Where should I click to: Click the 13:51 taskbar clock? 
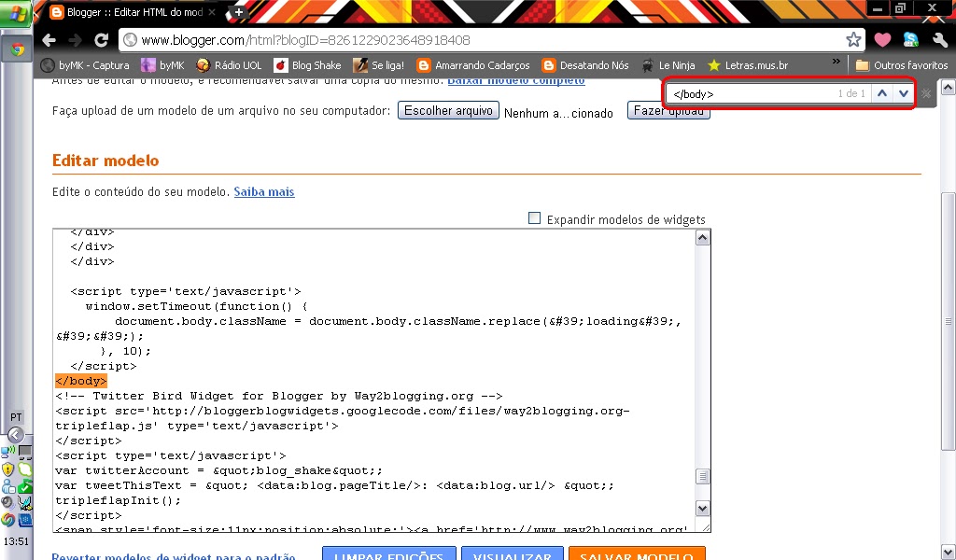pyautogui.click(x=16, y=541)
